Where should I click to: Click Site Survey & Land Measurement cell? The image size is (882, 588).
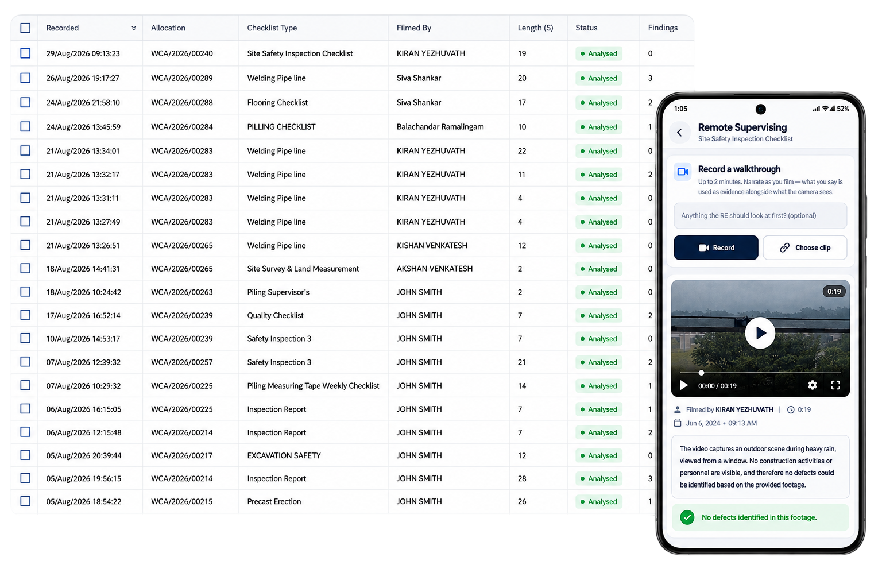303,269
